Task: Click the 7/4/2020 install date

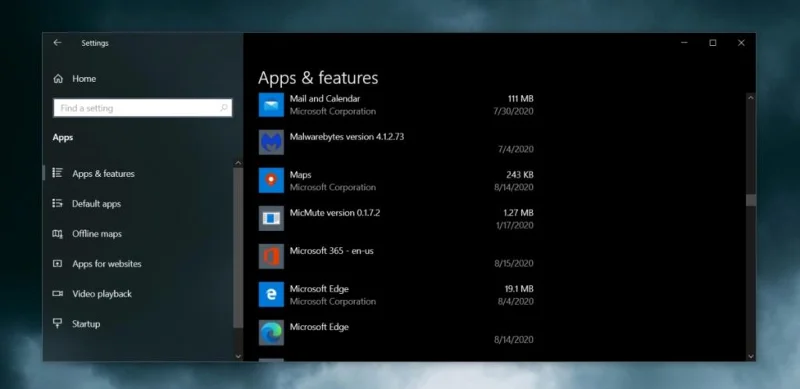Action: click(x=516, y=150)
